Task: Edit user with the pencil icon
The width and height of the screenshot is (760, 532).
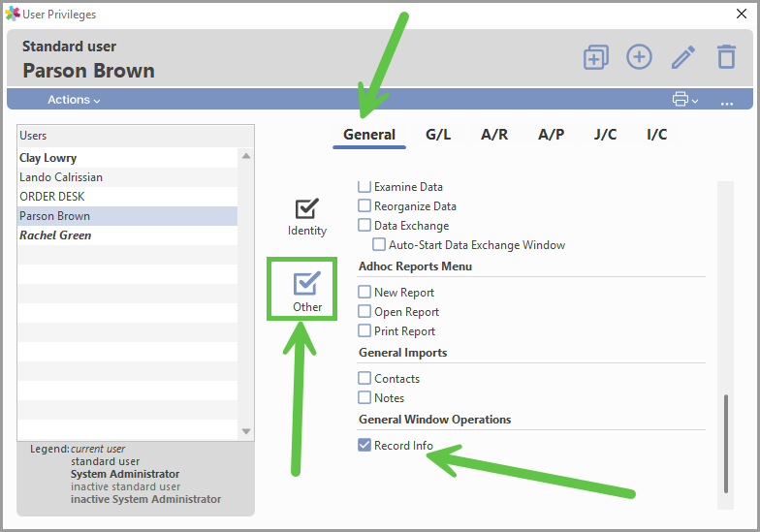Action: point(682,57)
